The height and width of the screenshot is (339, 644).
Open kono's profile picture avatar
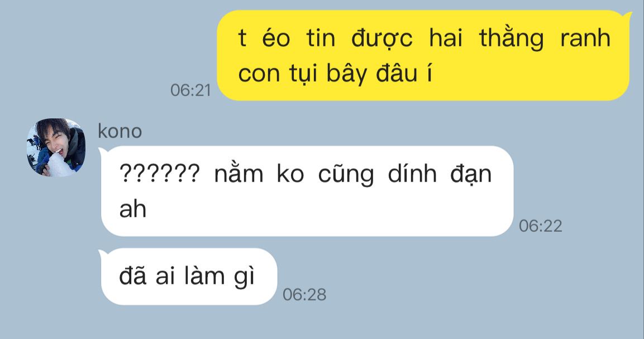[x=56, y=147]
